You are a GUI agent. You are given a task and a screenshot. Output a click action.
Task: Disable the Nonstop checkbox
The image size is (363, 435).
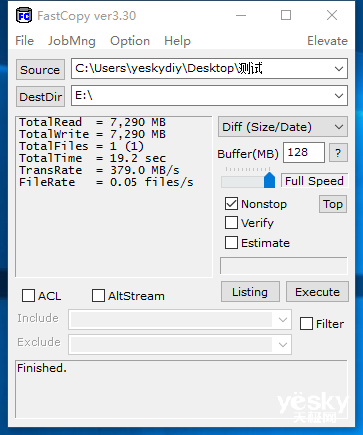coord(231,203)
